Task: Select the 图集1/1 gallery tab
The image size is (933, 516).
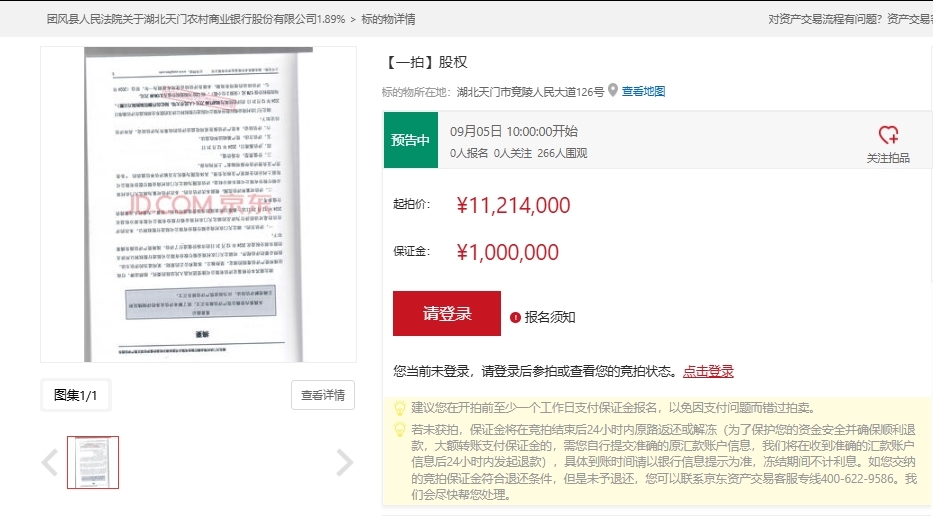Action: pos(76,395)
